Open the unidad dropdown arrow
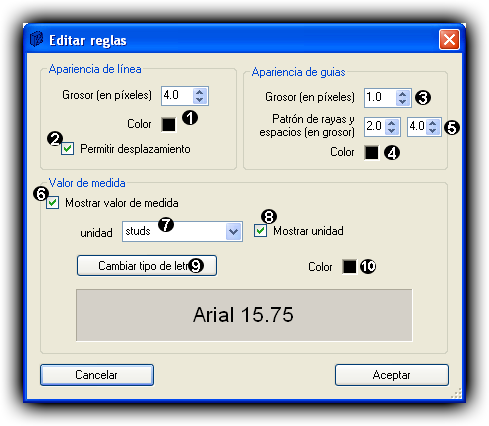 click(x=233, y=231)
